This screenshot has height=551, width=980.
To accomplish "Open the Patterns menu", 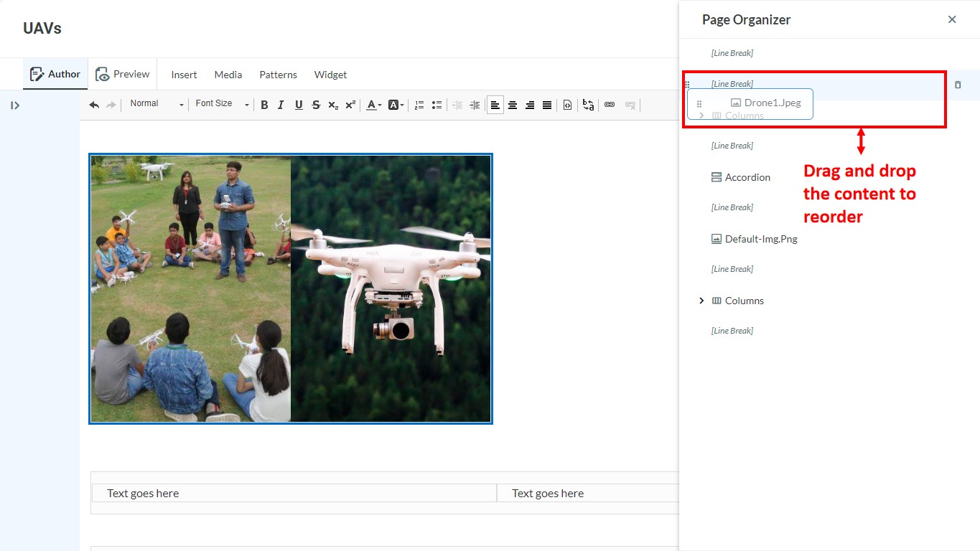I will tap(278, 75).
